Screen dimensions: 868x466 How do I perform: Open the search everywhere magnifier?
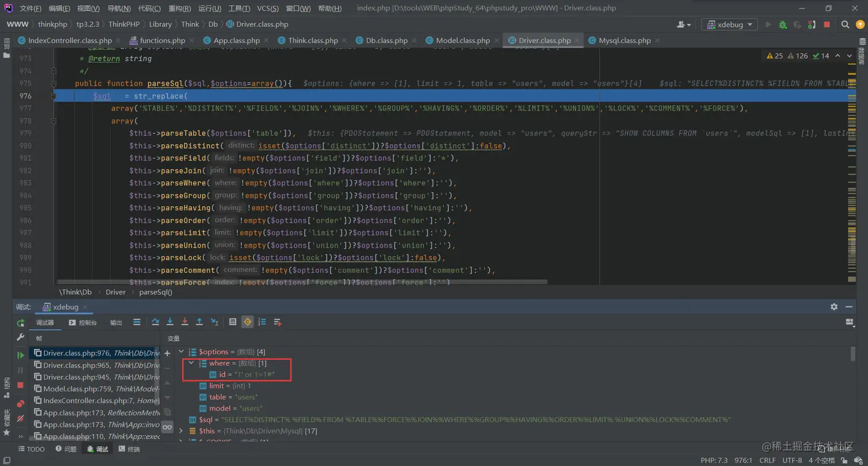point(845,25)
